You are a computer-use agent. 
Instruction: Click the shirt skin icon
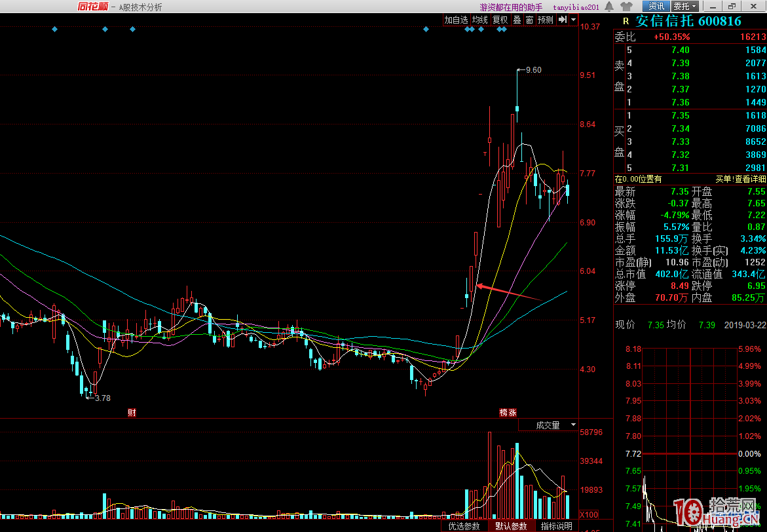[627, 7]
